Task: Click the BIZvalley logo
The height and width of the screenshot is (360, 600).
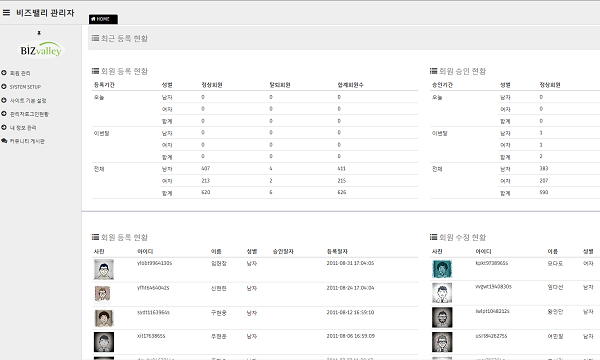Action: pyautogui.click(x=41, y=49)
